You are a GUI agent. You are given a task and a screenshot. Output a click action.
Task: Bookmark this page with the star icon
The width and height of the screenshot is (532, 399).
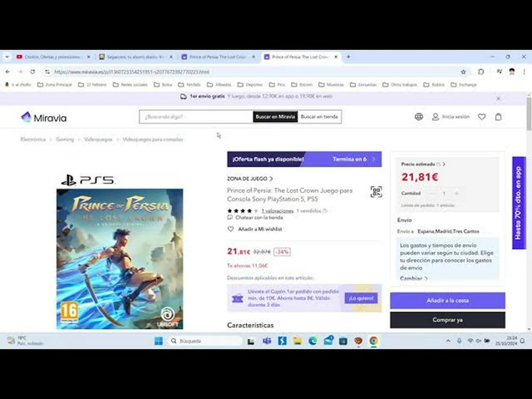(x=463, y=72)
